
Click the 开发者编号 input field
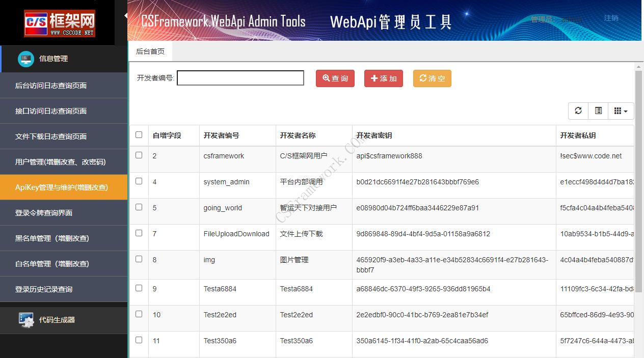pos(240,77)
